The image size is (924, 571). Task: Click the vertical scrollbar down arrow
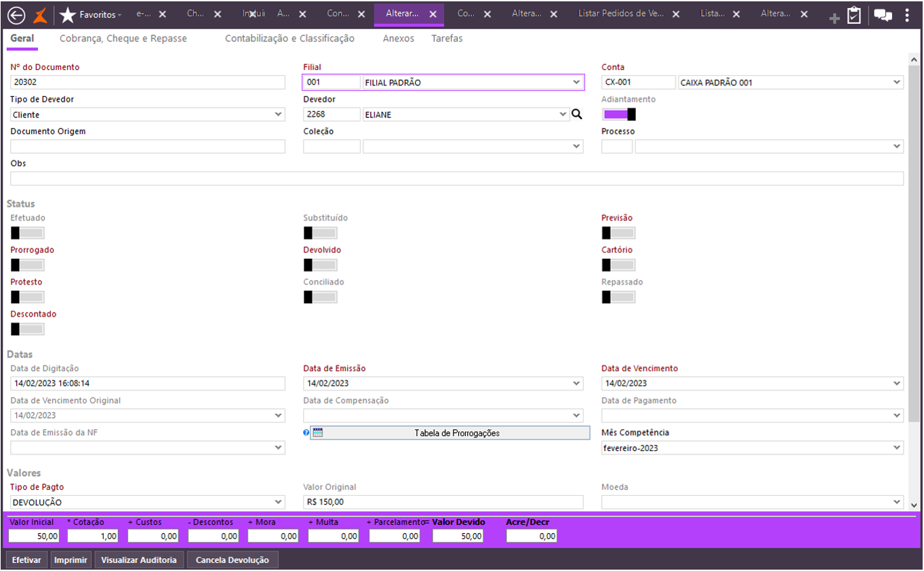pos(914,505)
